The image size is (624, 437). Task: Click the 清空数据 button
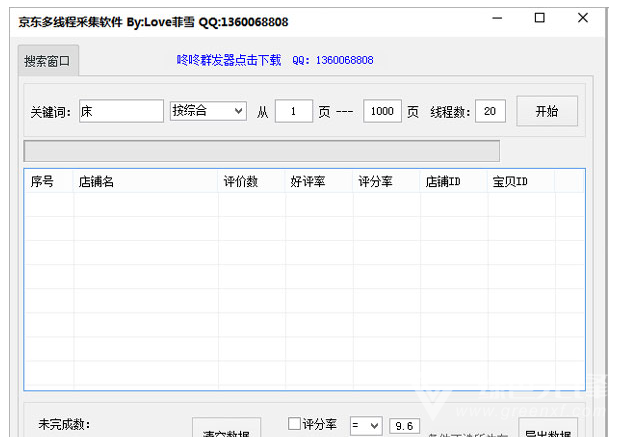pos(226,428)
